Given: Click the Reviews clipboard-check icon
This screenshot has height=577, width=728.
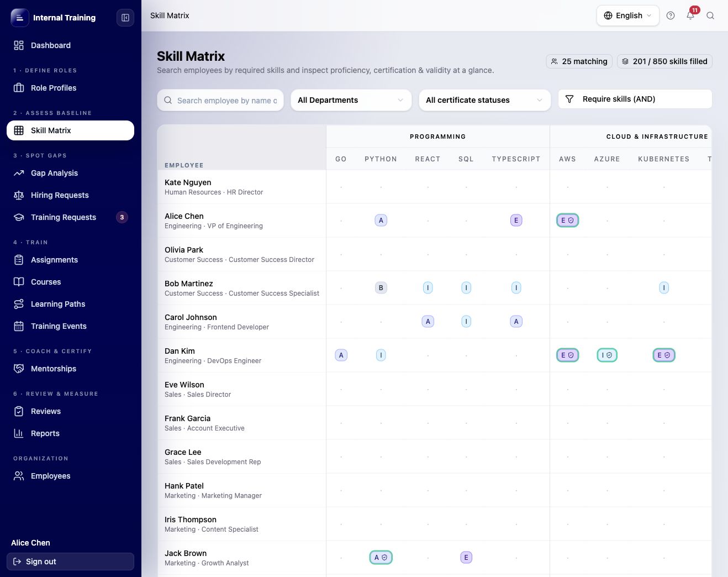Looking at the screenshot, I should [19, 411].
